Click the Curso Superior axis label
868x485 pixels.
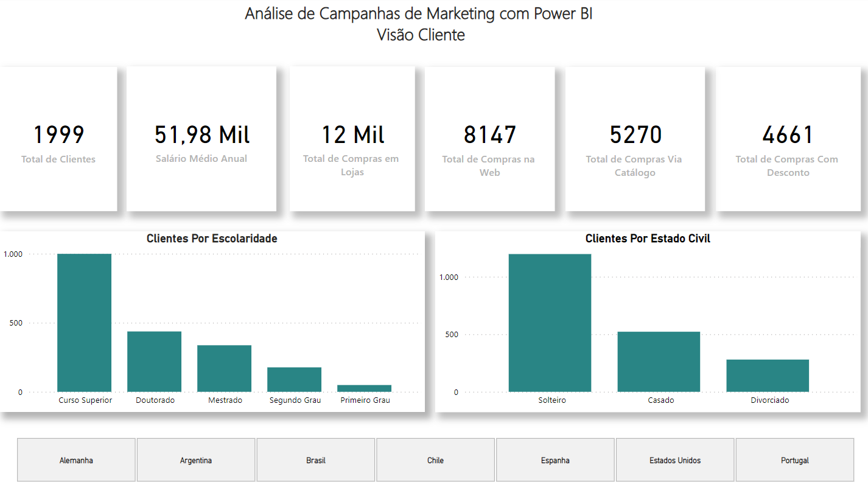(85, 400)
